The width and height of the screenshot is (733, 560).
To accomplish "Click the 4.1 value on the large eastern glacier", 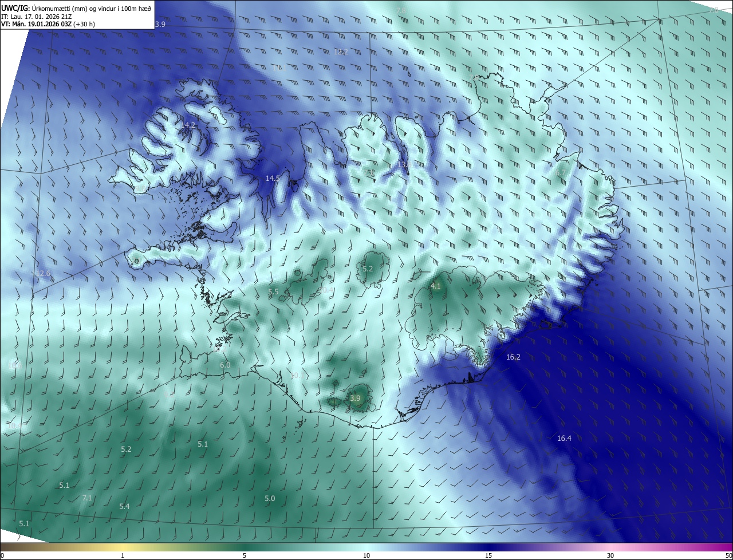I will [x=435, y=286].
